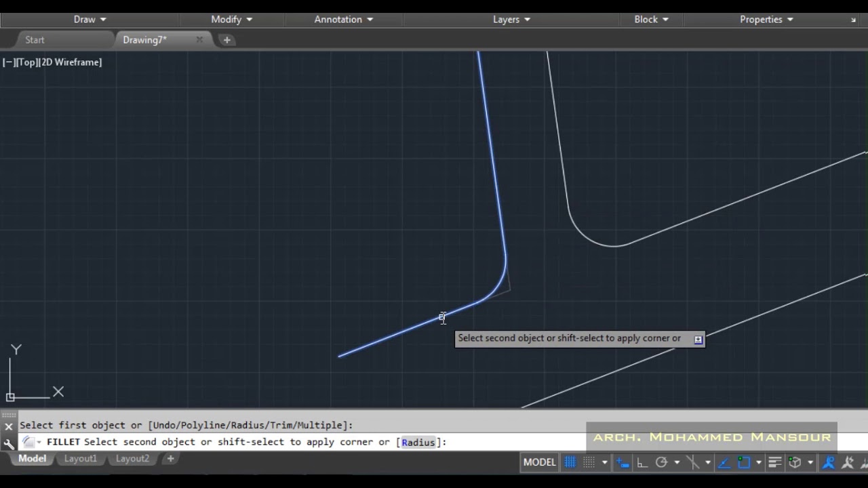Viewport: 868px width, 488px height.
Task: Open Object Snap settings dropdown arrow
Action: point(759,462)
